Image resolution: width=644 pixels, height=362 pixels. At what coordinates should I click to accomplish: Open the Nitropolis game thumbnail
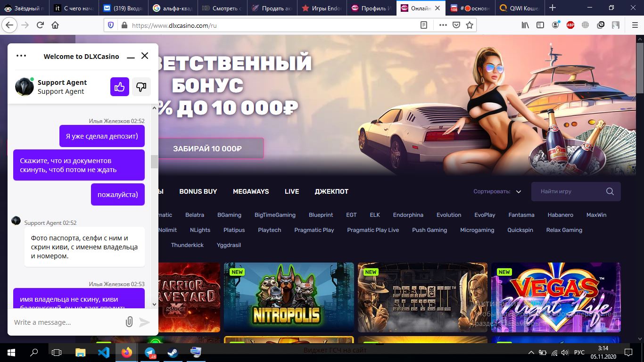click(x=289, y=297)
